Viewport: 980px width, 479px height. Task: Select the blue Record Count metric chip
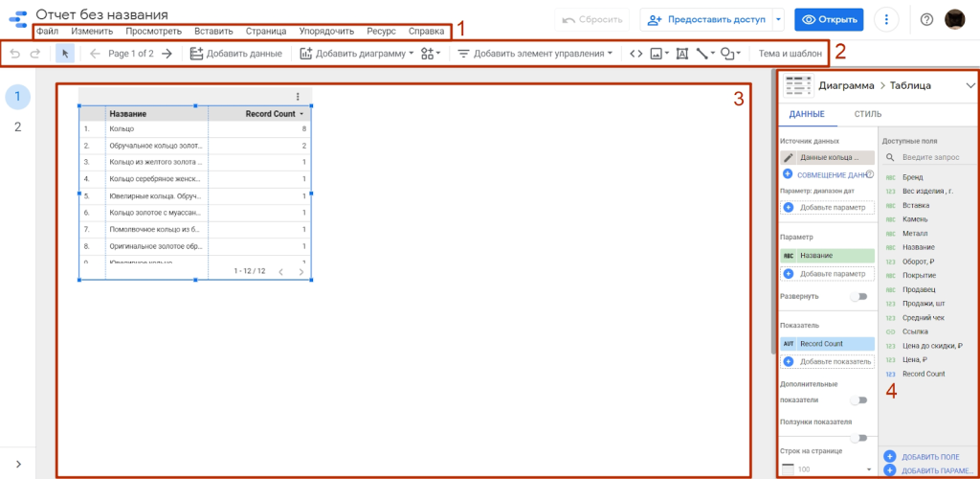(827, 343)
